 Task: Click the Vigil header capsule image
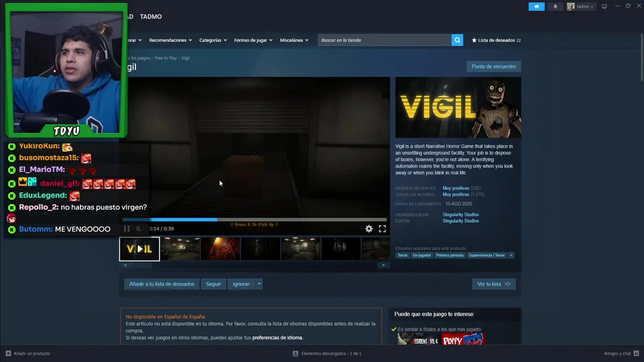click(x=458, y=107)
